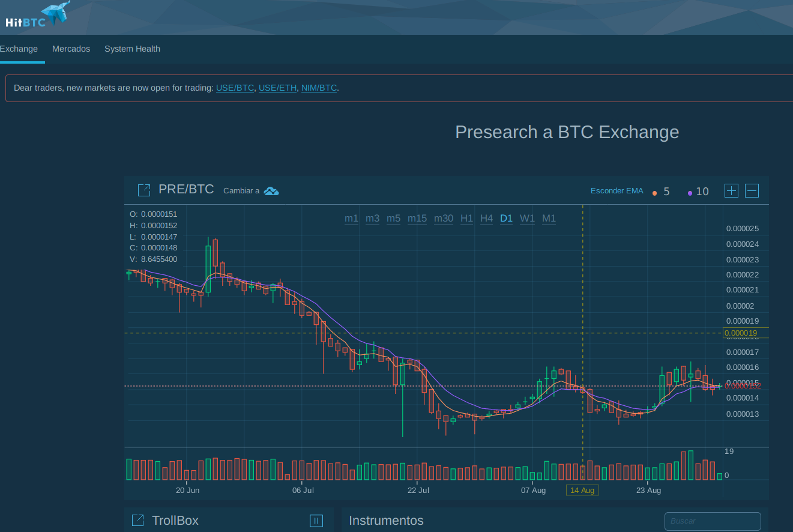Image resolution: width=793 pixels, height=532 pixels.
Task: Click the red 0.0000152 current price label
Action: point(744,386)
